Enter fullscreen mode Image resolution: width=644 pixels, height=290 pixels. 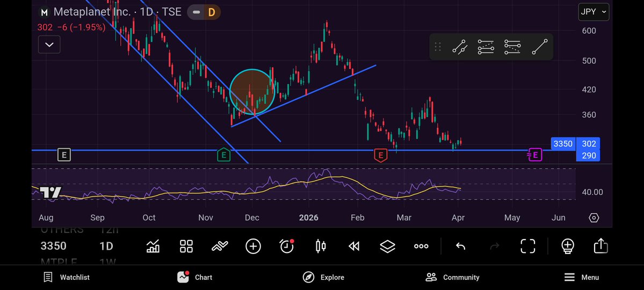pyautogui.click(x=528, y=246)
